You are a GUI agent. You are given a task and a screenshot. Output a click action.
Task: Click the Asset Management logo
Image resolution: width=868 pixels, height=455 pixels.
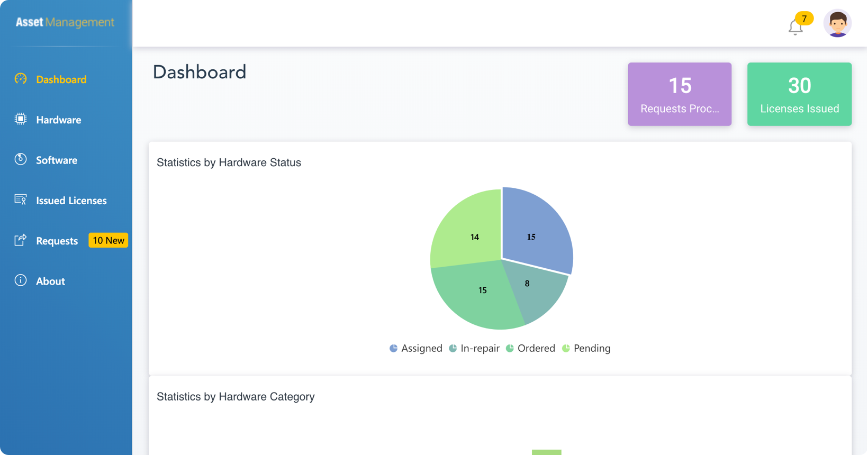tap(65, 22)
